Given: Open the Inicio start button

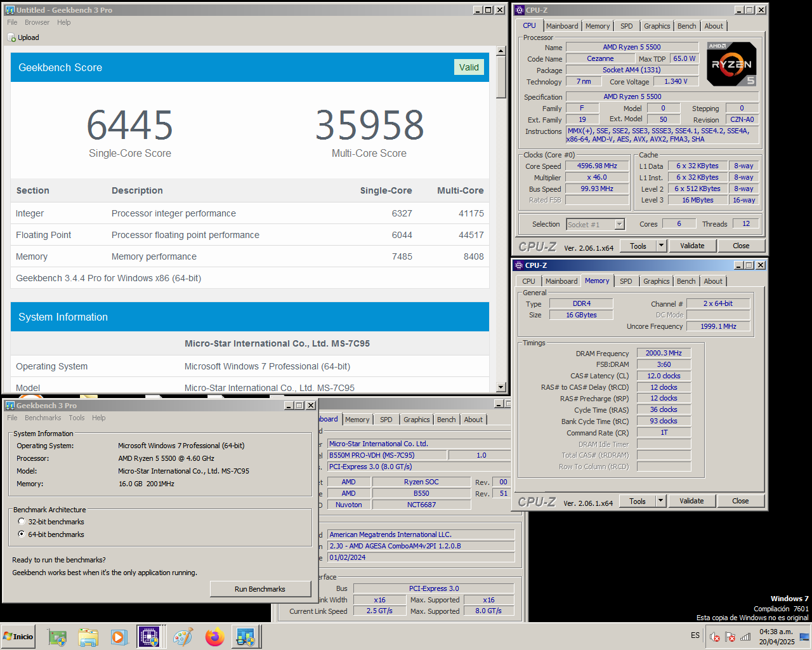Looking at the screenshot, I should [x=19, y=637].
